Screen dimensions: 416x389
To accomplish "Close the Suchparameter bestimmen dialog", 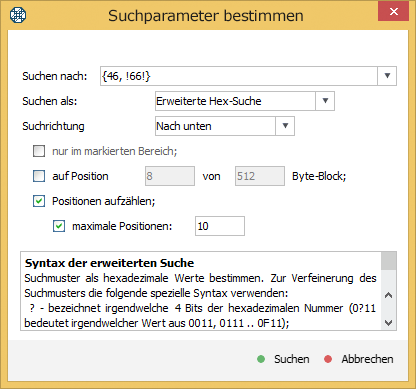I will point(394,12).
